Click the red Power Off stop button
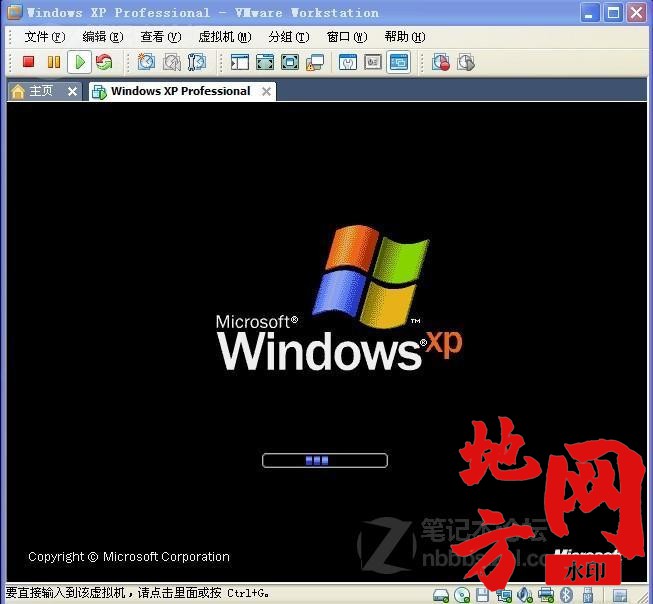Screen dimensions: 653x604 [x=28, y=62]
